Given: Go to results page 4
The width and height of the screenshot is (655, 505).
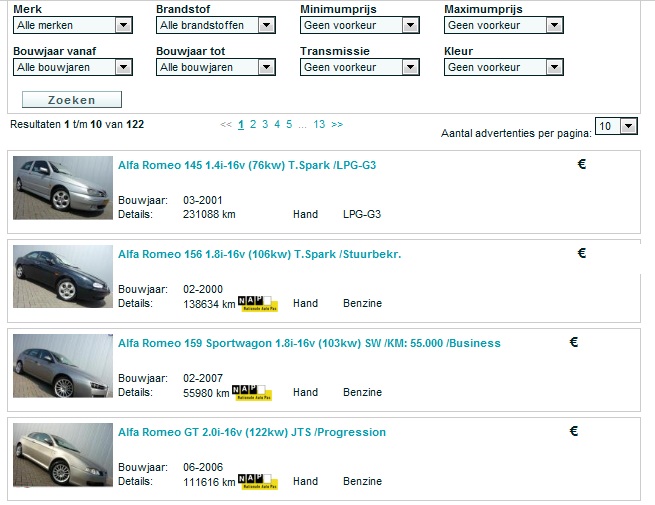Looking at the screenshot, I should click(277, 124).
